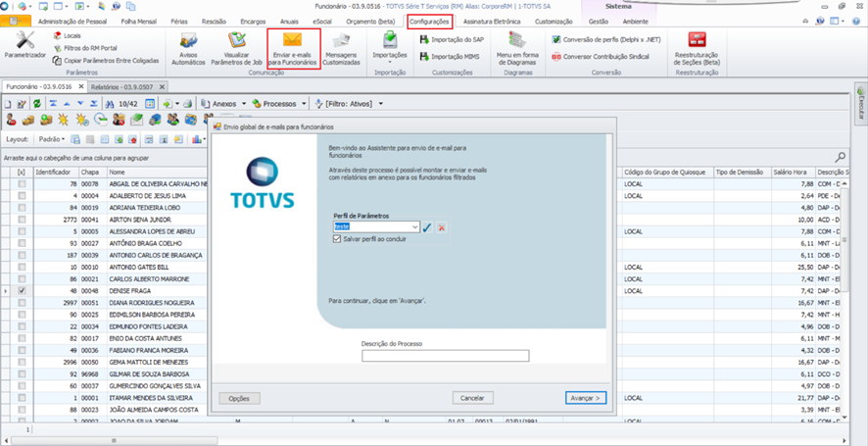Click the new record icon
868x446 pixels.
[x=9, y=104]
